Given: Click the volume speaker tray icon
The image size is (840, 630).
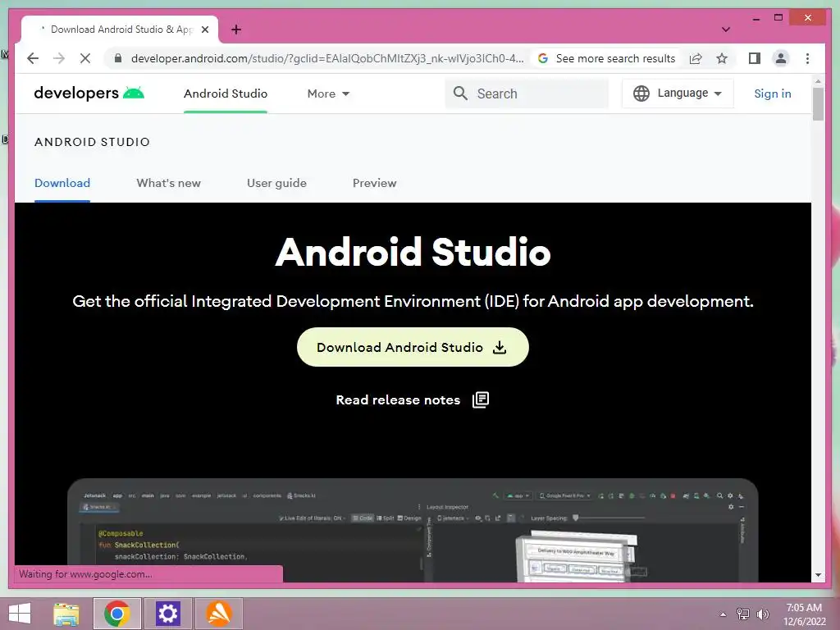Looking at the screenshot, I should point(763,614).
